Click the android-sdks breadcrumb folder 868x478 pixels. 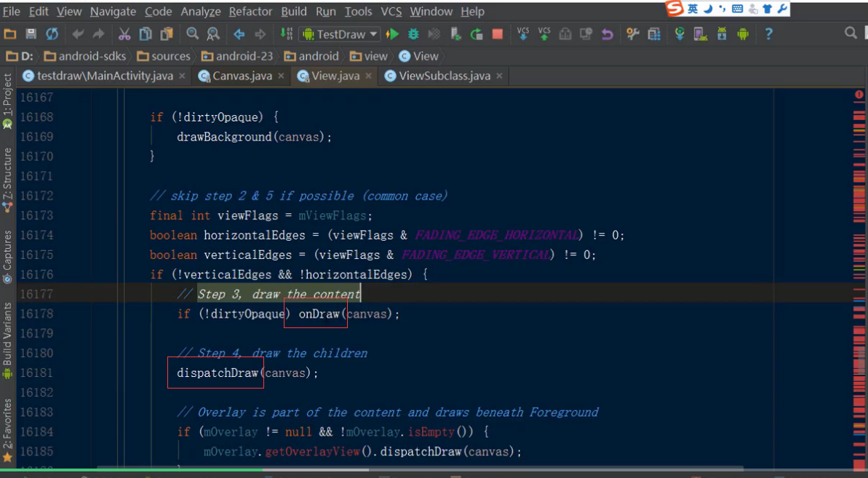(x=85, y=56)
